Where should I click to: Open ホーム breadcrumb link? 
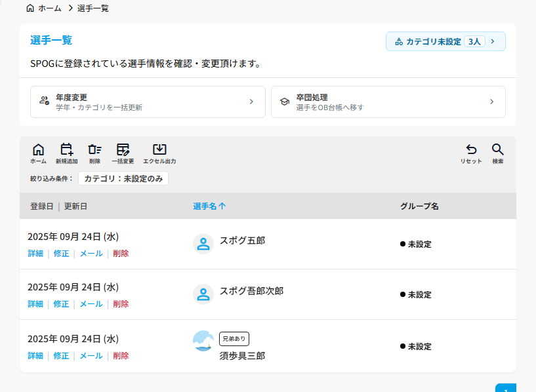50,9
